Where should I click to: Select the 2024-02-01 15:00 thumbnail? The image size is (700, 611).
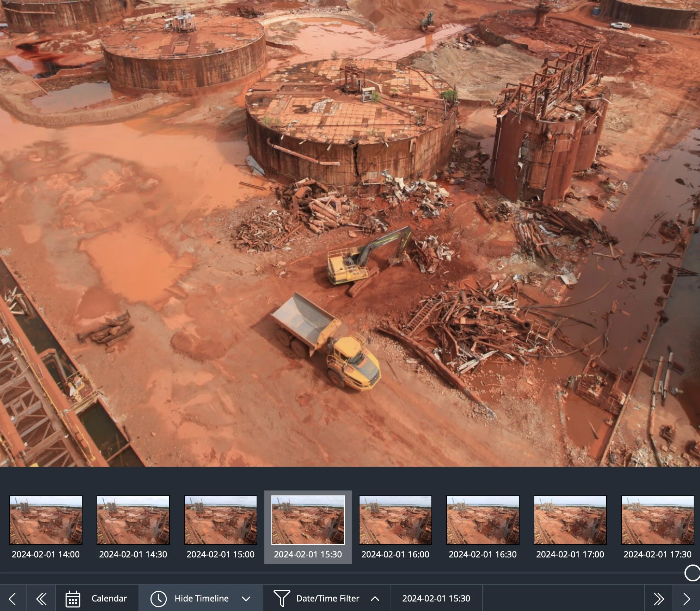[221, 520]
